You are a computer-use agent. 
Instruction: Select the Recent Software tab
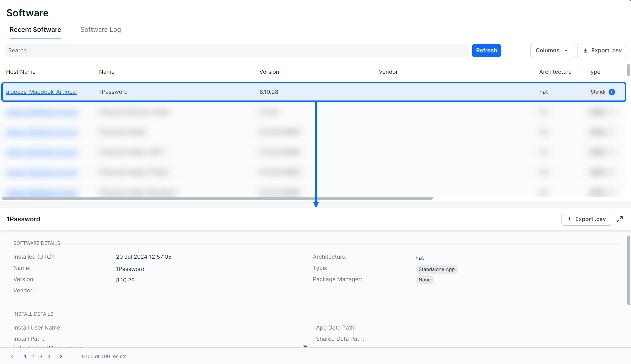[35, 30]
